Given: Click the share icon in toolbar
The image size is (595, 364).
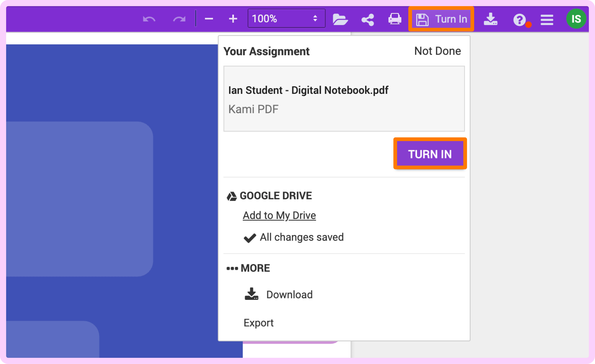Looking at the screenshot, I should pyautogui.click(x=368, y=19).
